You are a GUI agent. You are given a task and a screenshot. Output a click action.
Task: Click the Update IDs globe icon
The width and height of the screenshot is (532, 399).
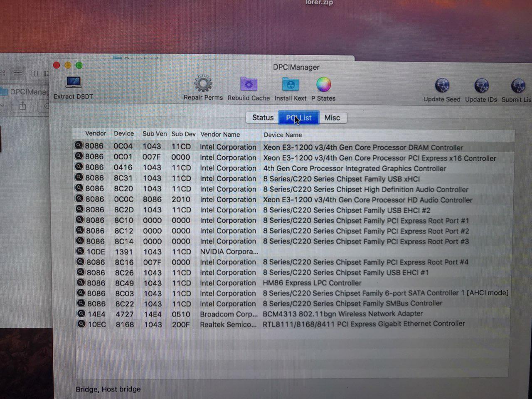coord(481,86)
